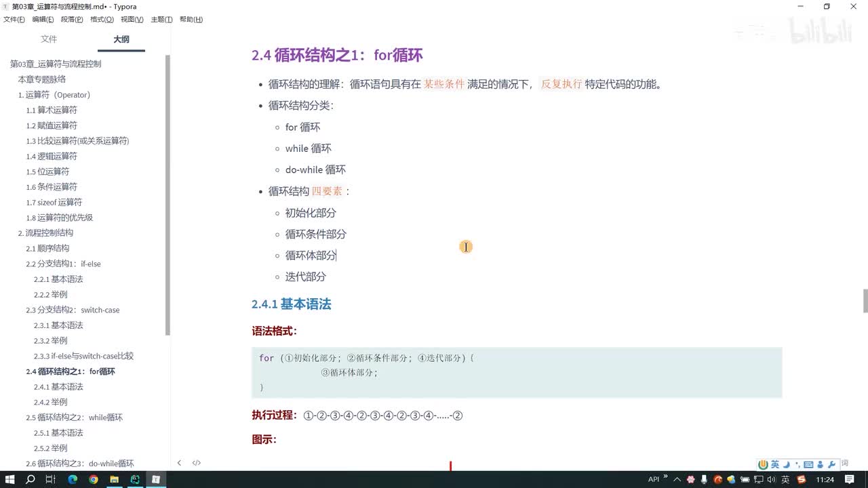Jump to outline 2.3.3 if-else与switch-case比较
The image size is (868, 488).
(83, 356)
